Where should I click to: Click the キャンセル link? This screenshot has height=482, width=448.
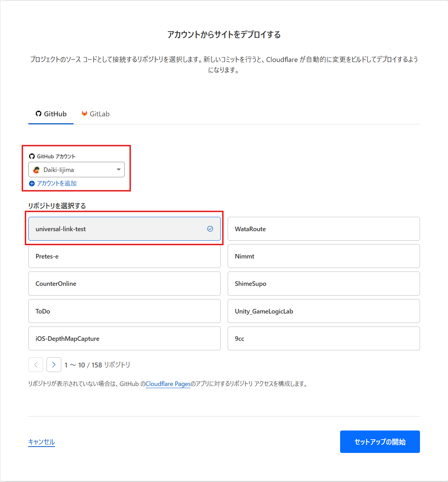point(42,442)
